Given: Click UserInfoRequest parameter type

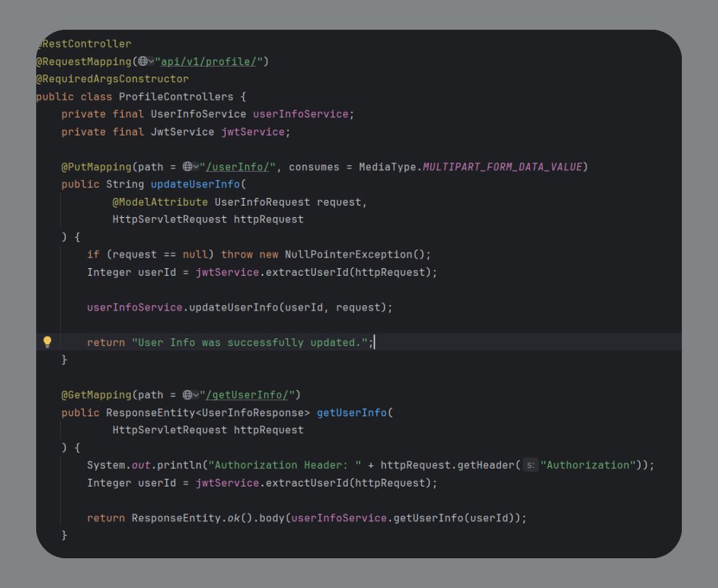Looking at the screenshot, I should [x=263, y=202].
